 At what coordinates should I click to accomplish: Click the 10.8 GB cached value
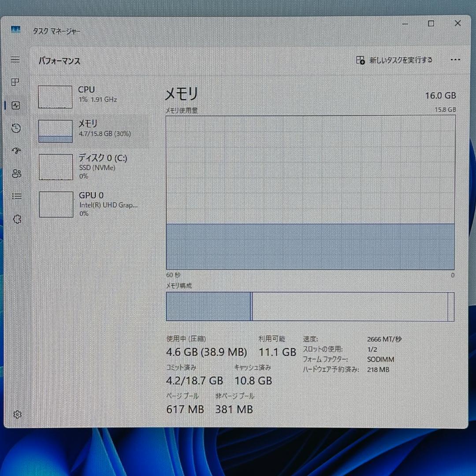[x=253, y=381]
